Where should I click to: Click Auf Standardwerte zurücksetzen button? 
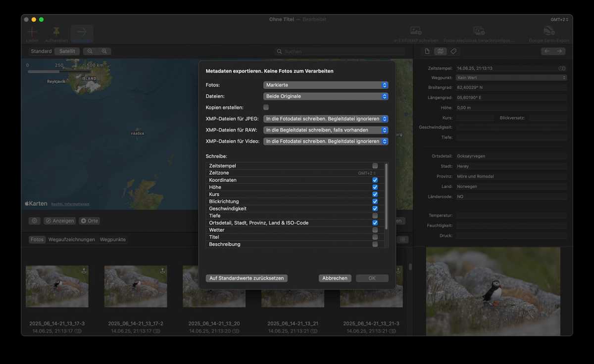tap(247, 278)
